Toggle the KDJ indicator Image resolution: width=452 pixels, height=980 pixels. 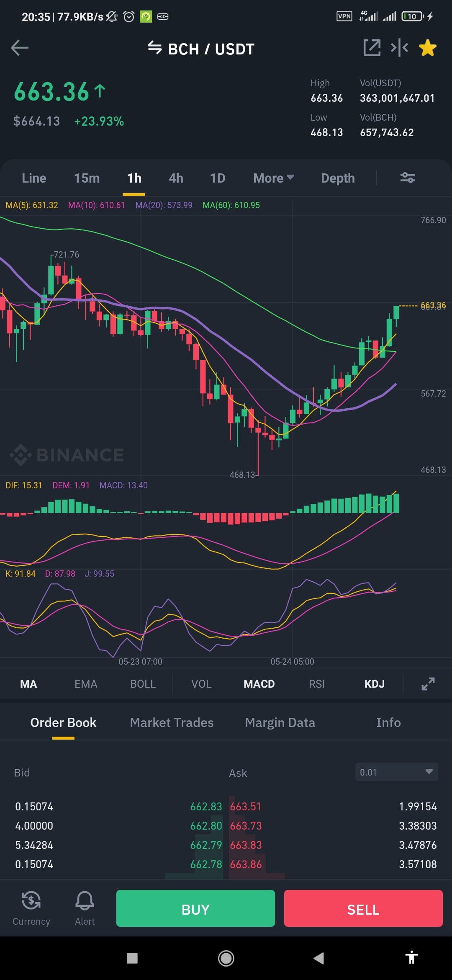[x=374, y=684]
